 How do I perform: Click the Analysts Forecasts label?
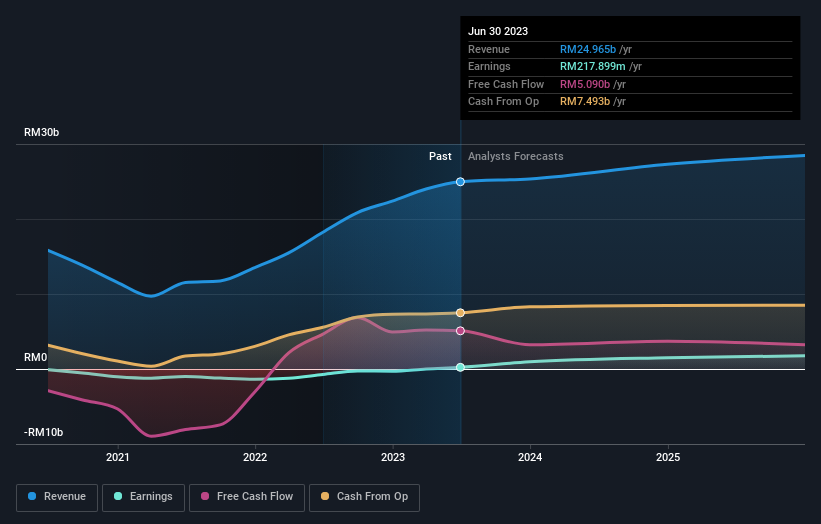516,156
